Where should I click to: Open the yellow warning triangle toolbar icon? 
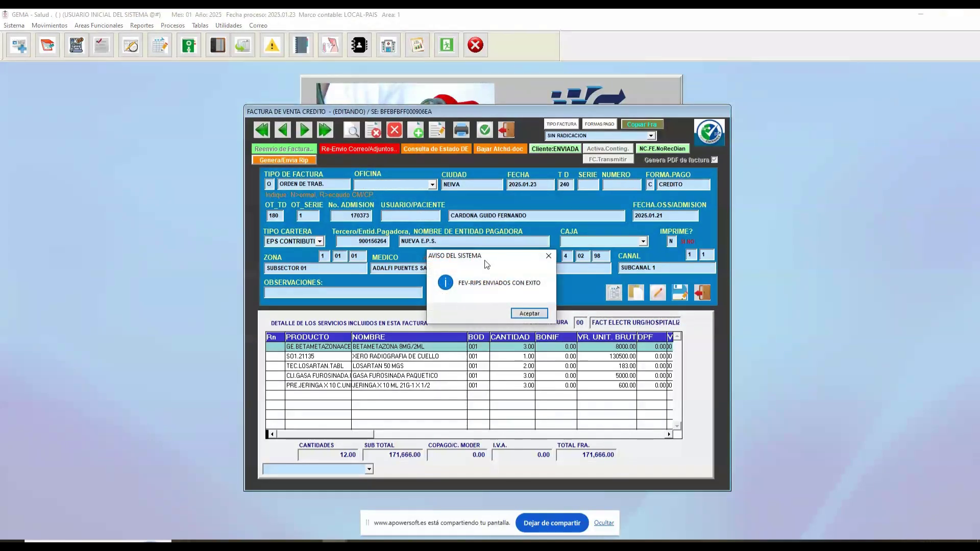[x=272, y=45]
